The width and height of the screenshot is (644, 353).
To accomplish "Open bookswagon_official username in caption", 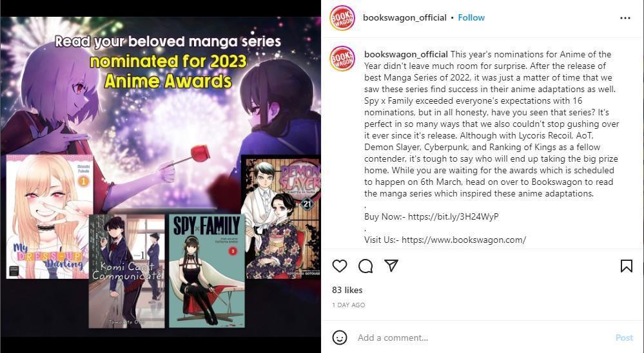I will 405,54.
